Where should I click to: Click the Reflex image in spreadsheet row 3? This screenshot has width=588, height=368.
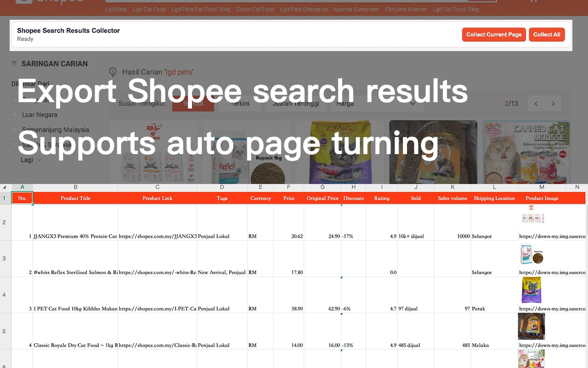[531, 254]
